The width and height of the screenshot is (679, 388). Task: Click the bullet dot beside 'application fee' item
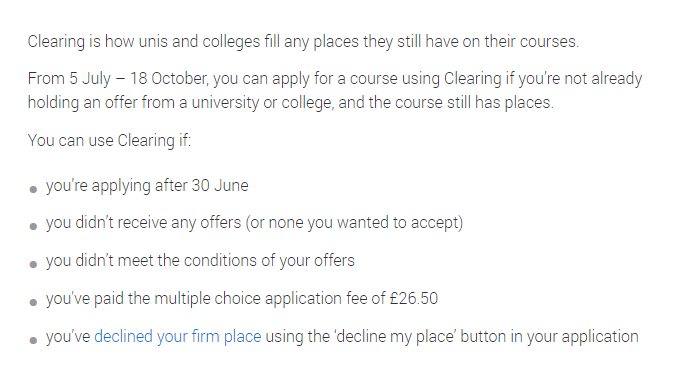tap(33, 302)
